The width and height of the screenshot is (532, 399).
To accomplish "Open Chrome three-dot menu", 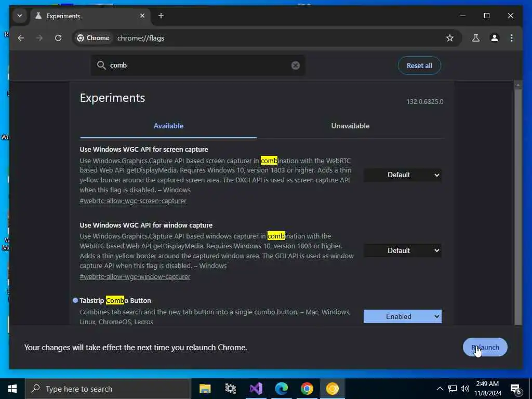I will [512, 38].
